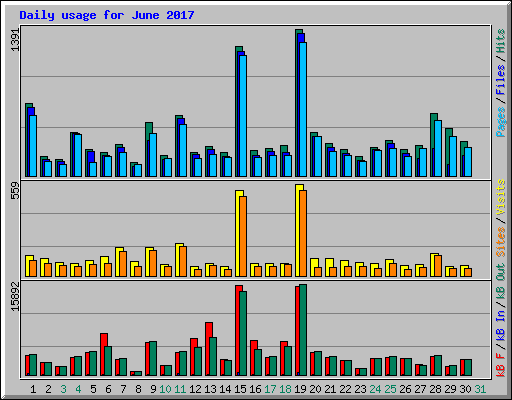
Task: Click day 30 on the x-axis
Action: [465, 389]
